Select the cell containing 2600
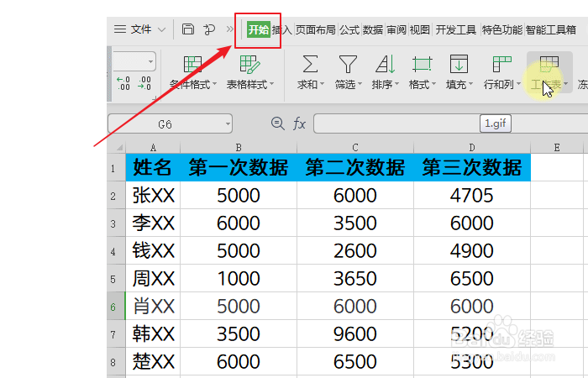Image resolution: width=588 pixels, height=378 pixels. pyautogui.click(x=355, y=251)
